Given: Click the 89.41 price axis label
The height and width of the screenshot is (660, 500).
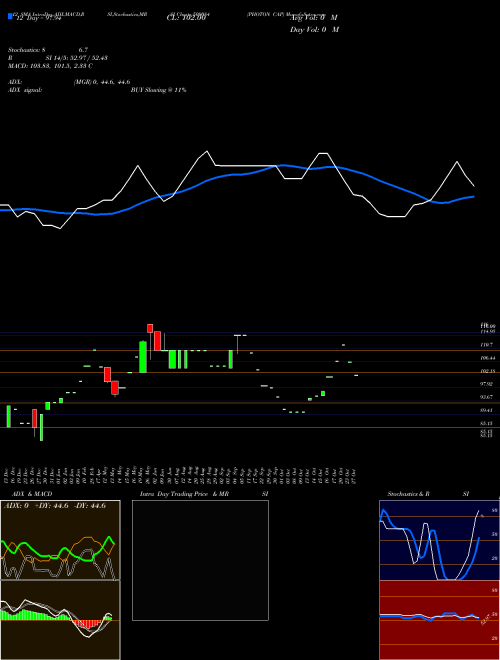Looking at the screenshot, I should click(x=487, y=410).
